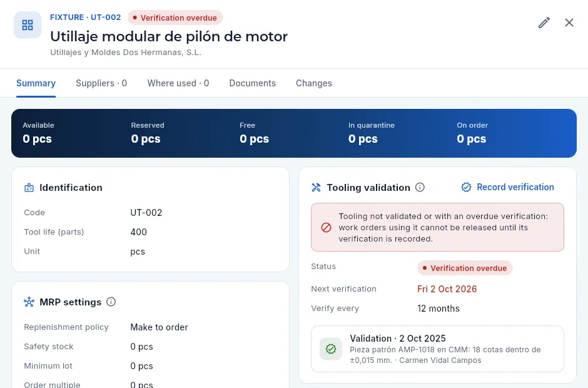The width and height of the screenshot is (588, 388).
Task: Click the Unit value pcs
Action: pos(138,252)
